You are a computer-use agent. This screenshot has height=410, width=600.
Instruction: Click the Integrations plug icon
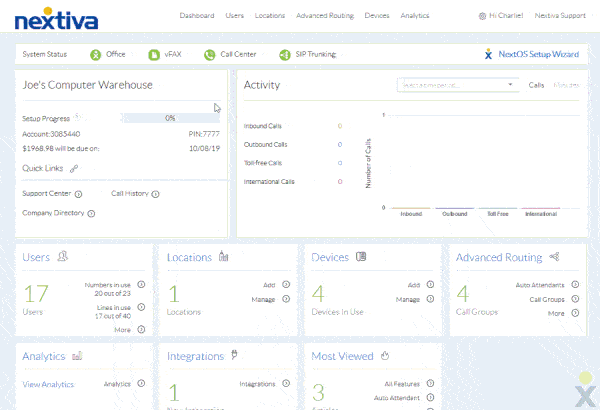(235, 355)
